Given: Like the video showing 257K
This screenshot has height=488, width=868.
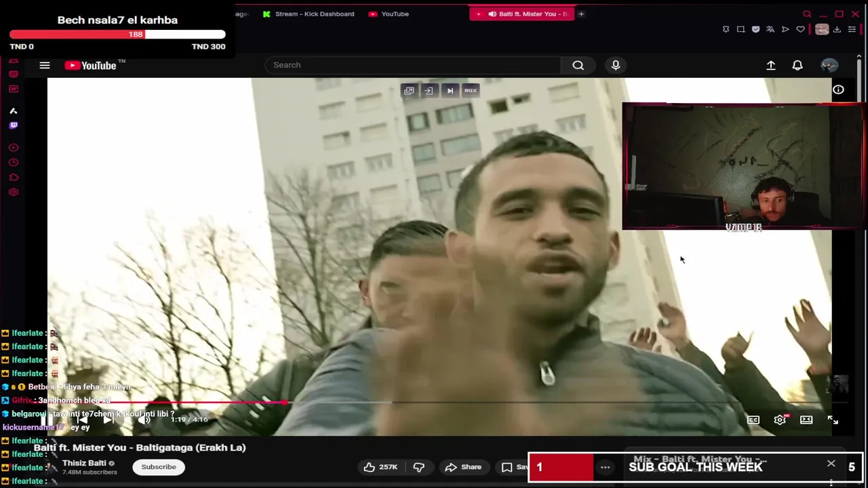Looking at the screenshot, I should [x=380, y=467].
